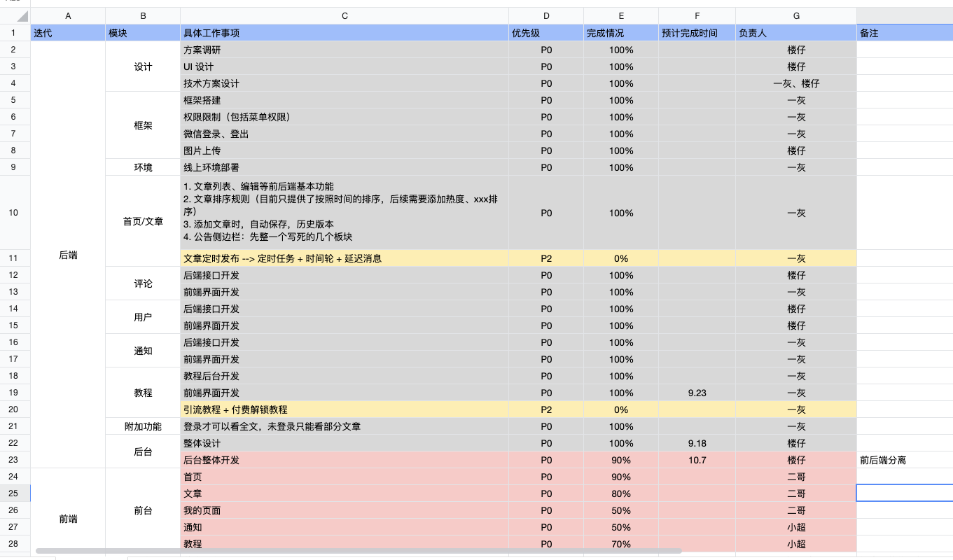Select 90% in the 后台整体开发 row

(621, 460)
